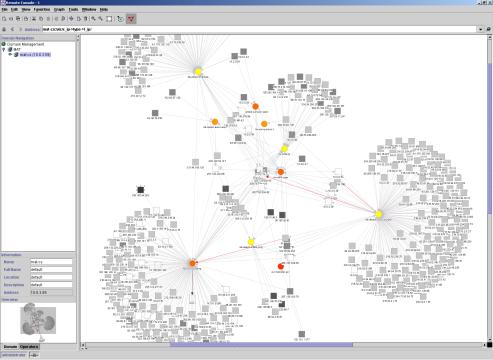Switch to the Domain tab
Viewport: 493px width, 360px height.
click(10, 347)
